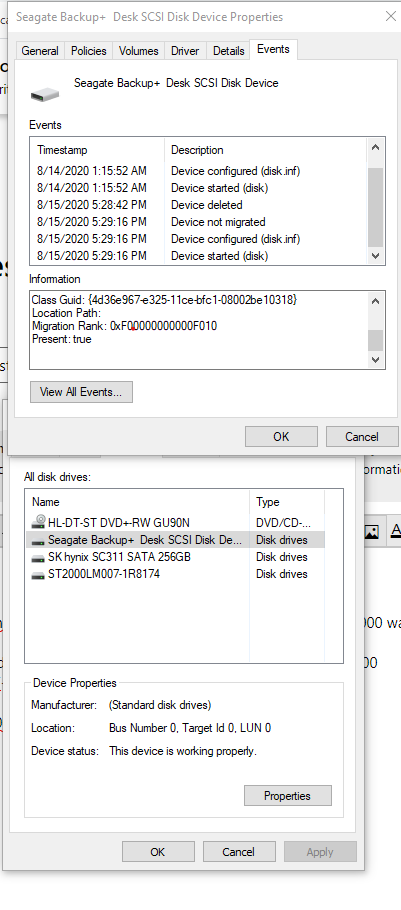Screen dimensions: 401x910
Task: Click the Description column header in Events
Action: tap(266, 150)
